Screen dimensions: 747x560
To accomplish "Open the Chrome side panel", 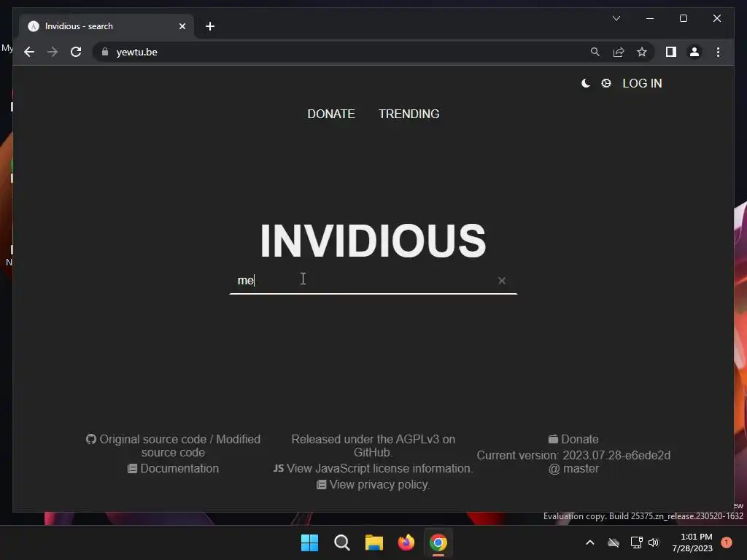I will pos(671,52).
